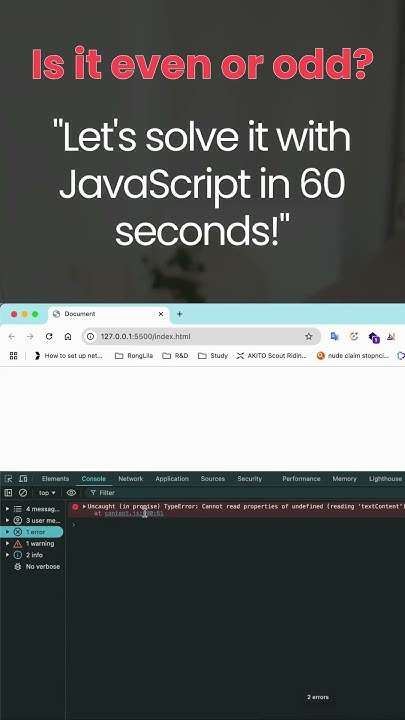Screen dimensions: 405x720
Task: Open the apps grid icon in the bookmarks bar
Action: (13, 355)
